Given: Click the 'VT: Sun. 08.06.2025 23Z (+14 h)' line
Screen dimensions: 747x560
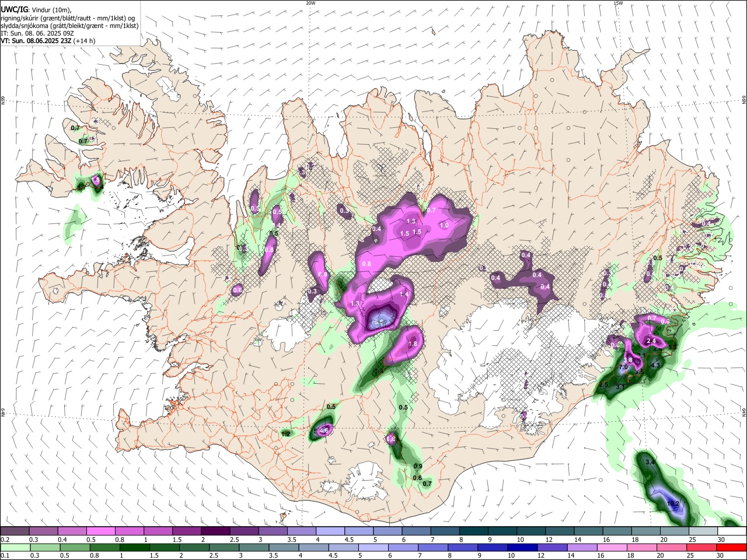Looking at the screenshot, I should [x=48, y=41].
